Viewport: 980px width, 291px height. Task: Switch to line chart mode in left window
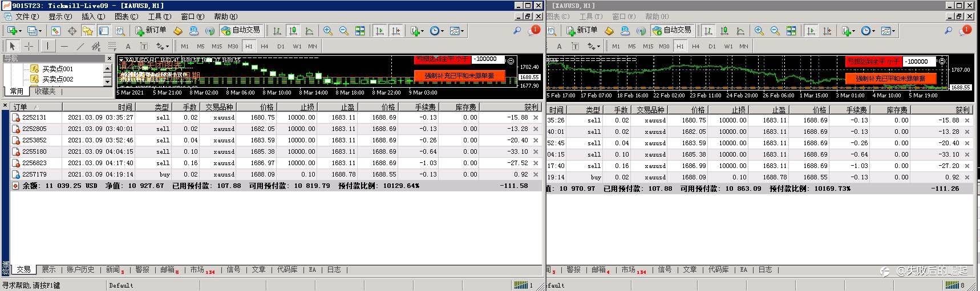click(x=309, y=31)
